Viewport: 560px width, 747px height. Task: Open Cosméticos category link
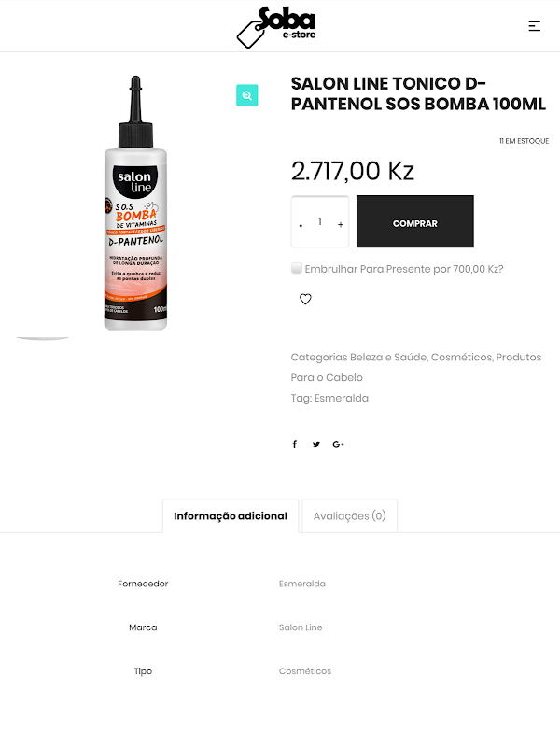coord(461,358)
